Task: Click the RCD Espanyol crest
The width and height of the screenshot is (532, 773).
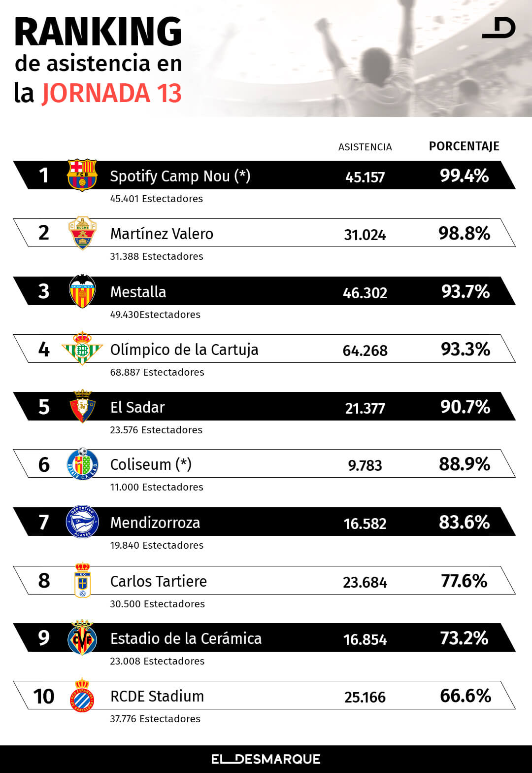Action: pyautogui.click(x=82, y=696)
